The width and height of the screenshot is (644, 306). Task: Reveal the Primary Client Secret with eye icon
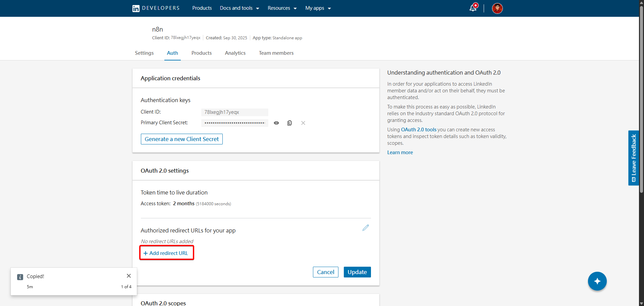[276, 123]
